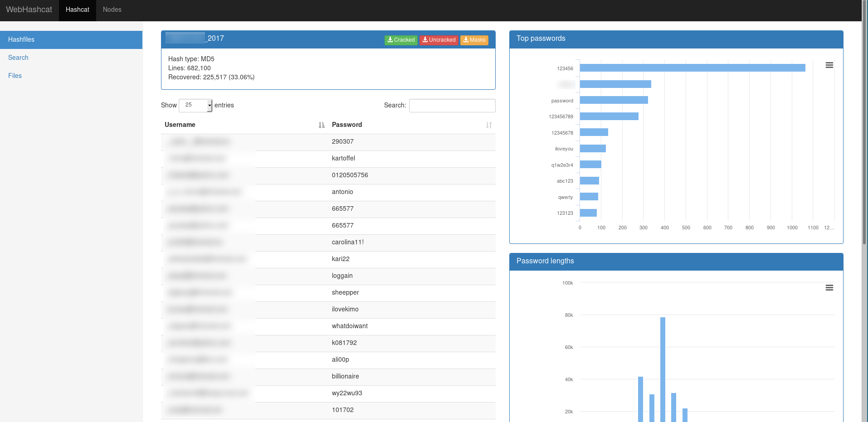Open the Show entries dropdown

(x=195, y=105)
